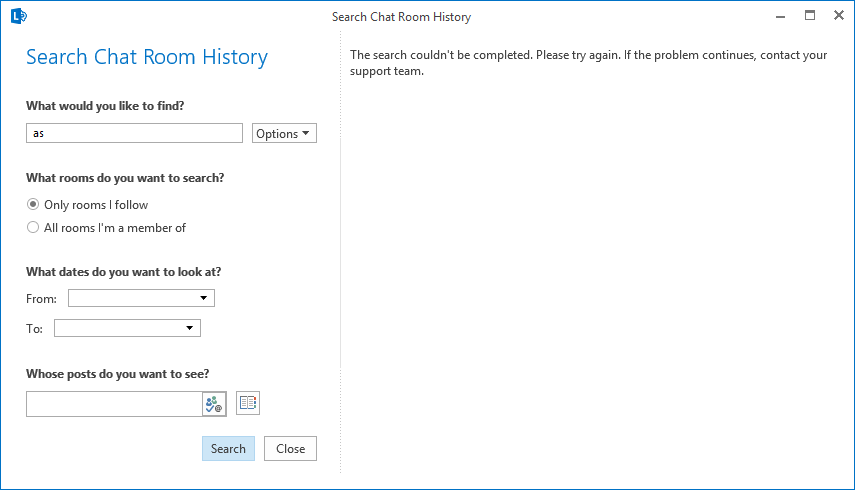Click the 'To:' label
This screenshot has width=855, height=490.
click(34, 329)
